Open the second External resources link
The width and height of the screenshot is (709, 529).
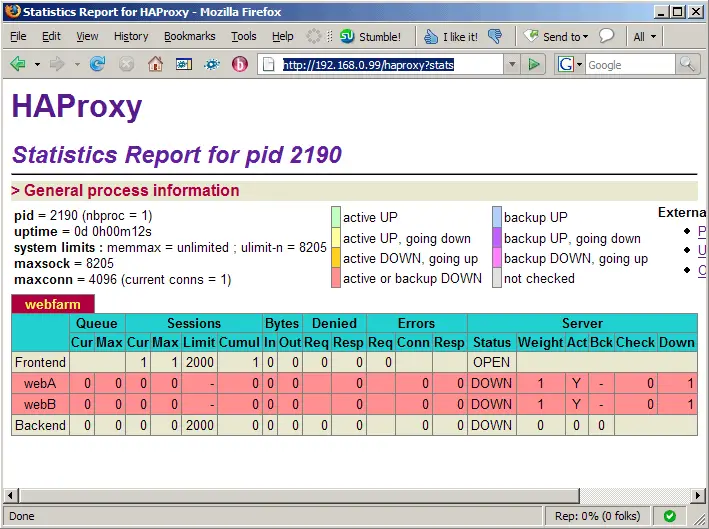point(701,250)
